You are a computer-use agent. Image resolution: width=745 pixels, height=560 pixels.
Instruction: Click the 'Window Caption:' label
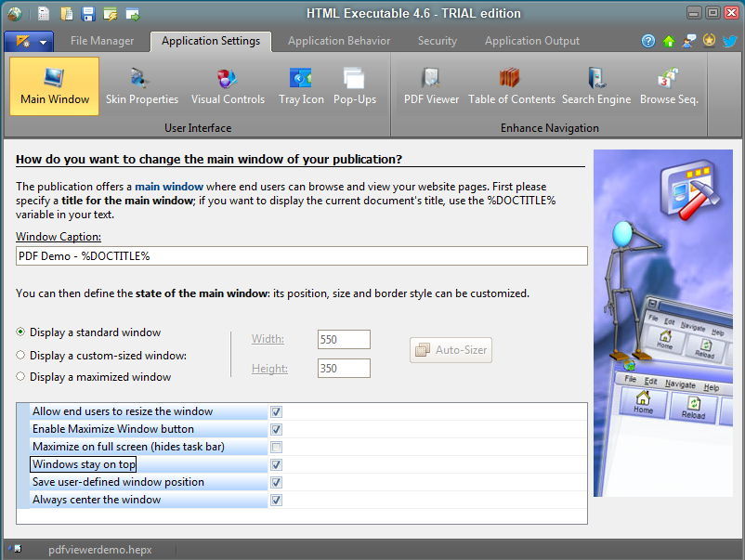click(x=59, y=237)
